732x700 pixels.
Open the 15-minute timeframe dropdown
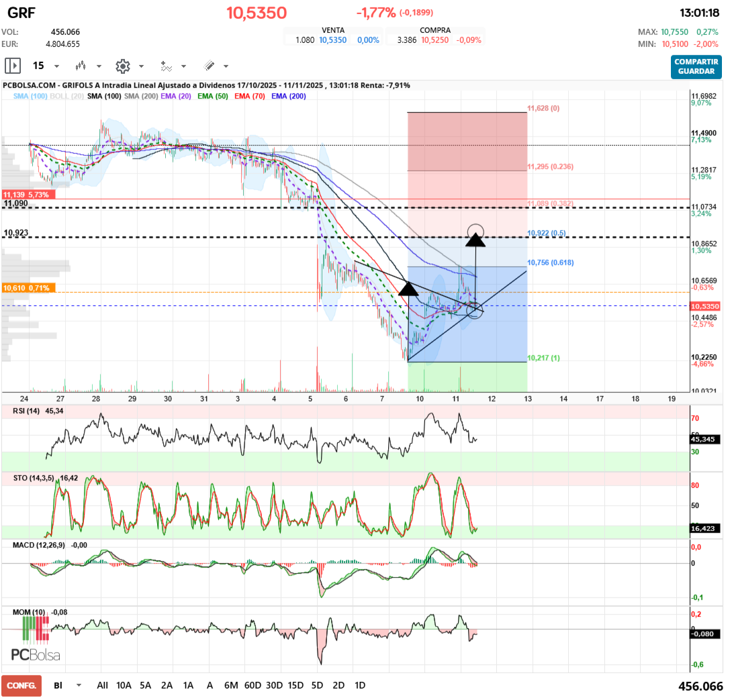(x=56, y=66)
